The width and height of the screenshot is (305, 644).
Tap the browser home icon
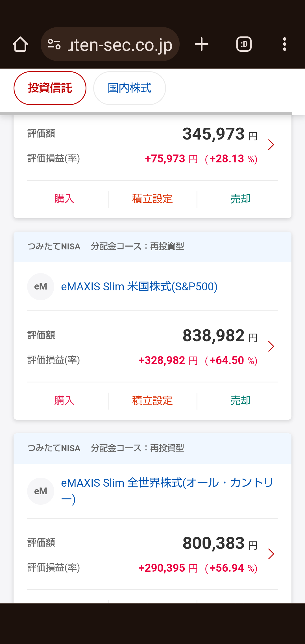(x=20, y=44)
